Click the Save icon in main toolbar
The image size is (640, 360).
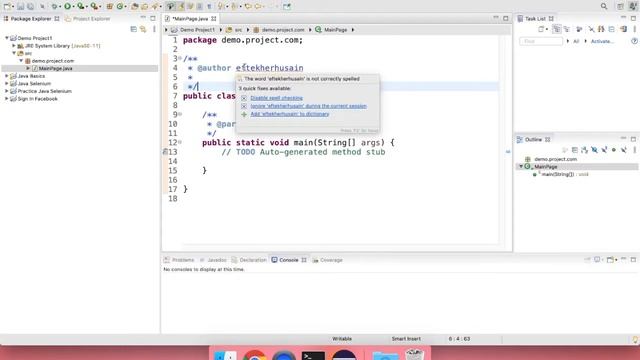coord(20,6)
